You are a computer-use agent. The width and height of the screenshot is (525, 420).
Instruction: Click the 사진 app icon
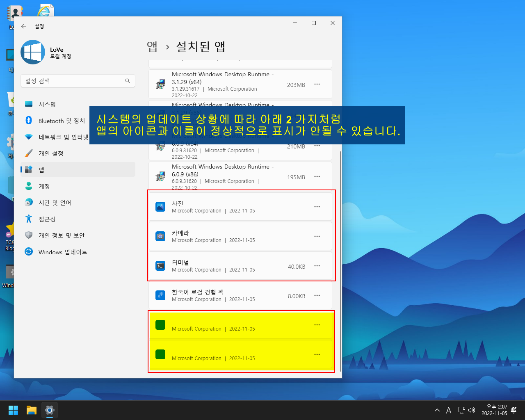pos(160,207)
